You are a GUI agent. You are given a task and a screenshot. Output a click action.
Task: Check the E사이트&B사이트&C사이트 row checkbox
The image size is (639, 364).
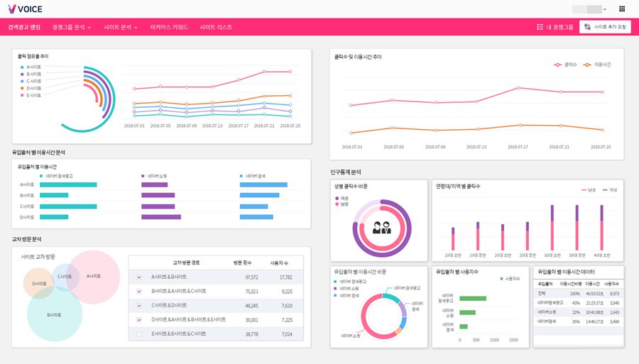point(139,334)
